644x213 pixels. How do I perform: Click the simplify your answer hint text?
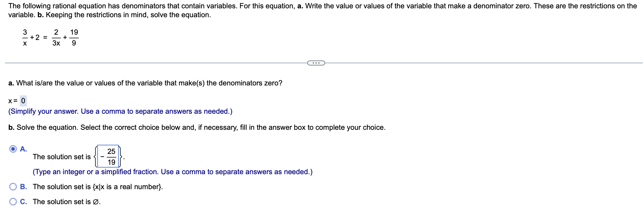(119, 111)
